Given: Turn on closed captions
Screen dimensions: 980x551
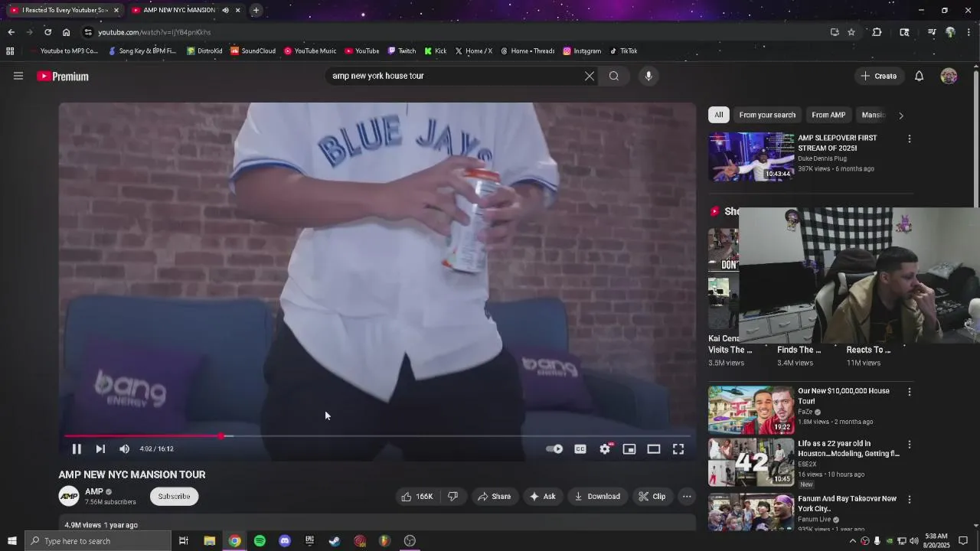Looking at the screenshot, I should coord(580,449).
